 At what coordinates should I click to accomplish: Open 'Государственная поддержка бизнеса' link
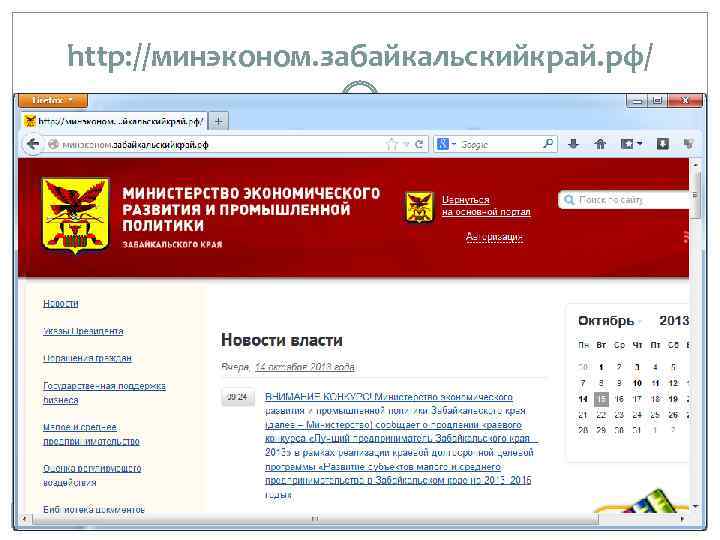pyautogui.click(x=104, y=393)
